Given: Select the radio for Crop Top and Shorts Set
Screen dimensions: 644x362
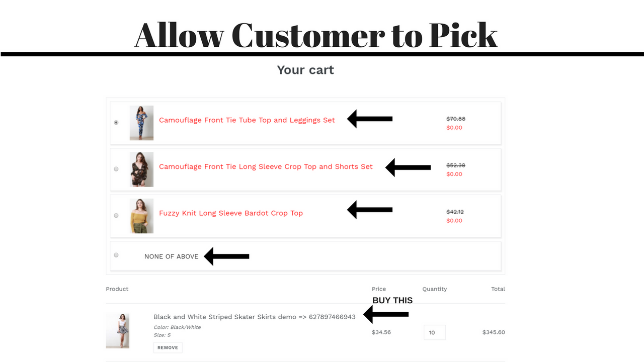Looking at the screenshot, I should pyautogui.click(x=116, y=168).
